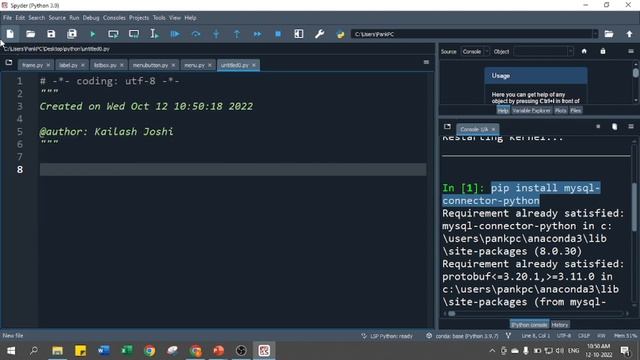The height and width of the screenshot is (360, 640).
Task: Run selection or current line
Action: [x=154, y=34]
